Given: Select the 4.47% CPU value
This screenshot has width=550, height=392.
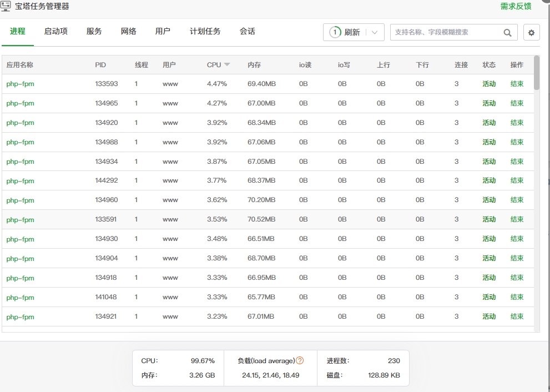Looking at the screenshot, I should 217,84.
